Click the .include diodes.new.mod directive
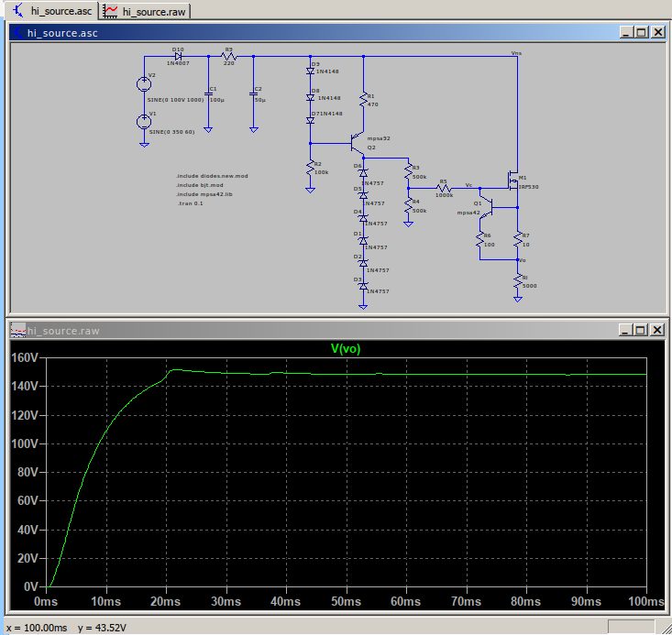The image size is (672, 635). [x=212, y=176]
